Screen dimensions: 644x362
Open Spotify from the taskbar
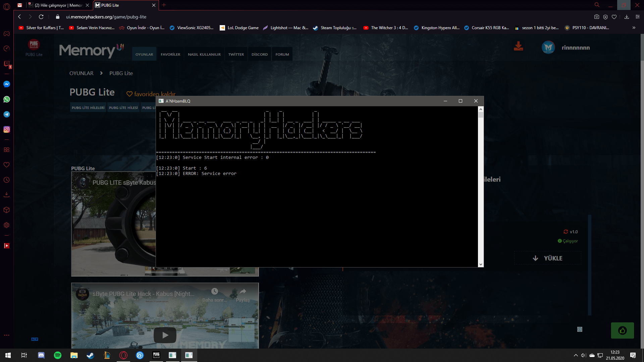point(58,355)
